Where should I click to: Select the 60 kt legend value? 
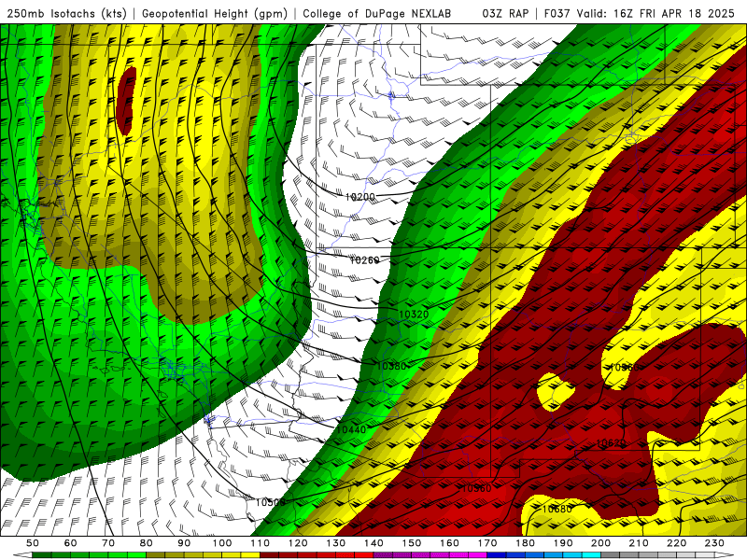coord(71,543)
